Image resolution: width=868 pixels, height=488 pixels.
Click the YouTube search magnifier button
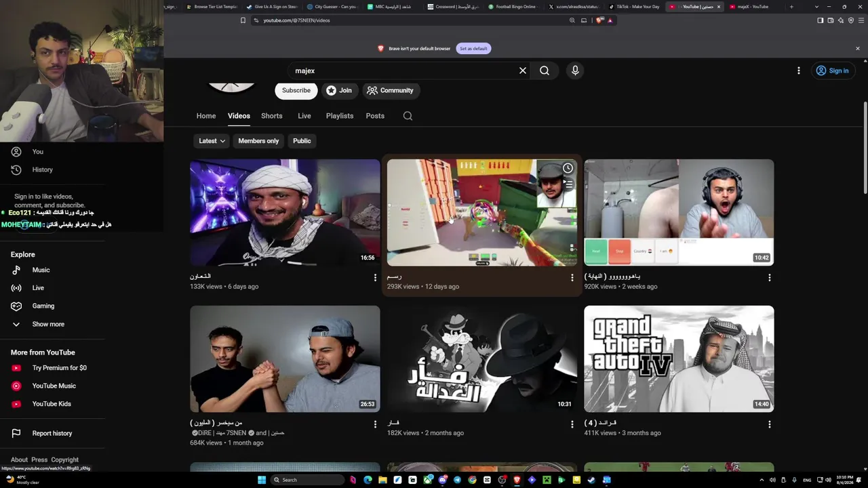pyautogui.click(x=545, y=70)
